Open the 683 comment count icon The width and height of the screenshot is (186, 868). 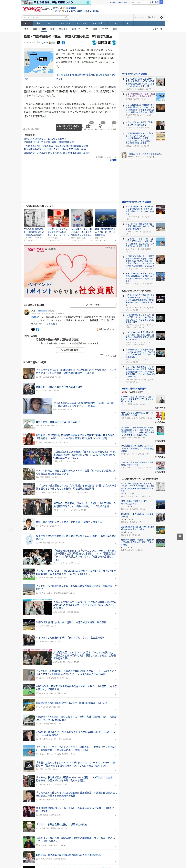click(x=45, y=43)
